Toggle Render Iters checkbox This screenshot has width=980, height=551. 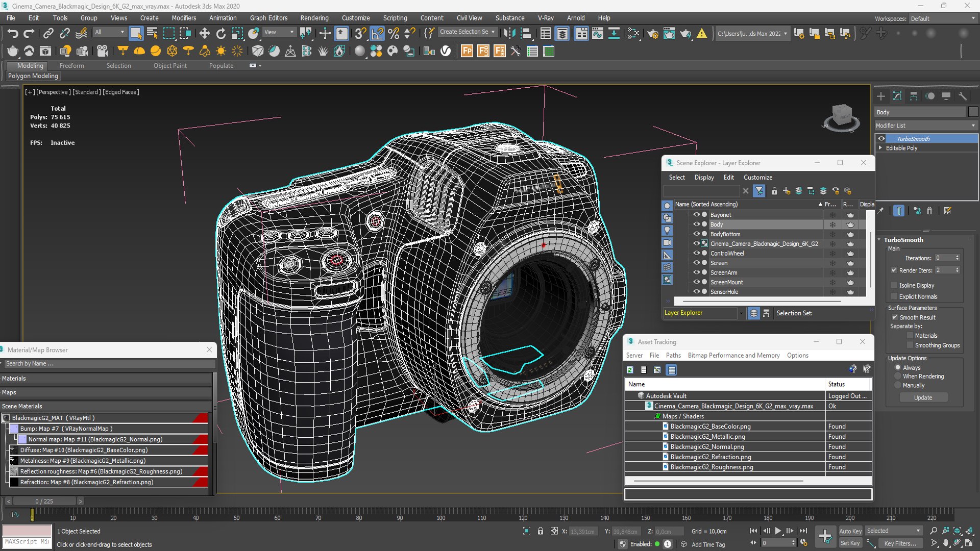click(x=894, y=270)
